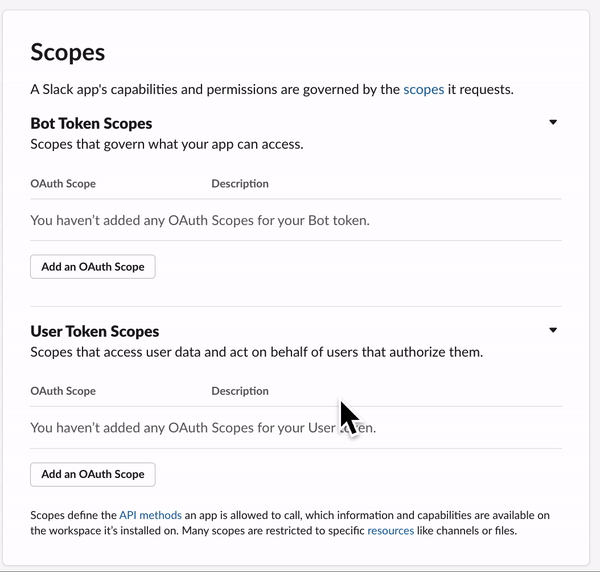This screenshot has width=600, height=572.
Task: Open the "scopes" link in the intro sentence
Action: coord(423,89)
